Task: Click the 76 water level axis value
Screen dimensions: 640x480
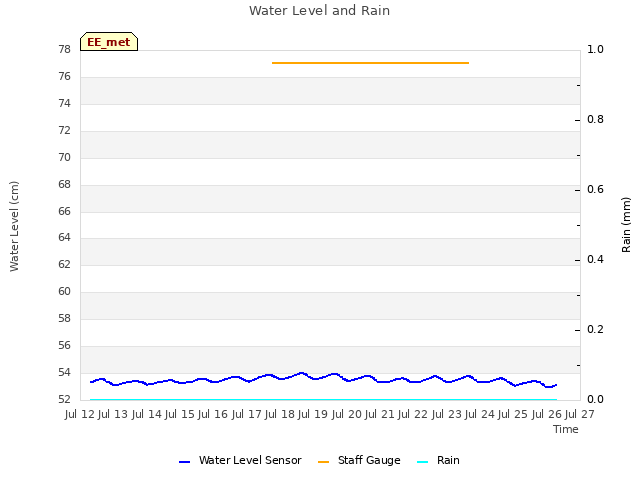Action: pos(64,76)
